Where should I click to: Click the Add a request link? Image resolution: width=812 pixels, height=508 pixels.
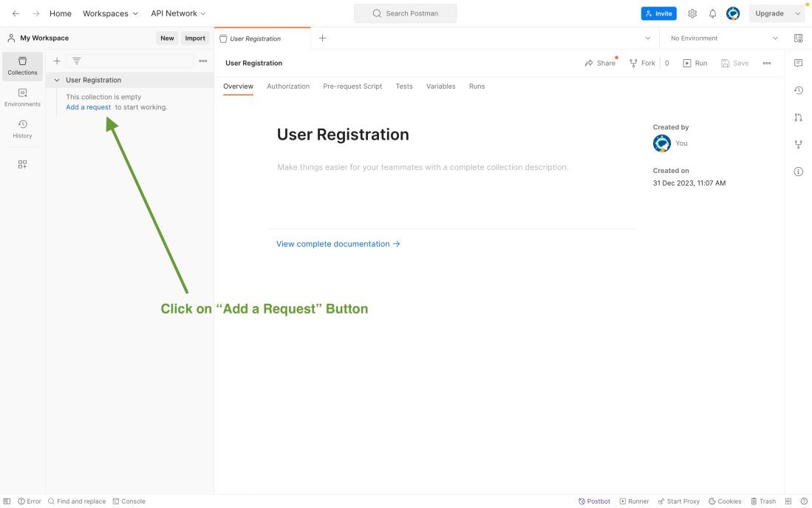click(88, 107)
